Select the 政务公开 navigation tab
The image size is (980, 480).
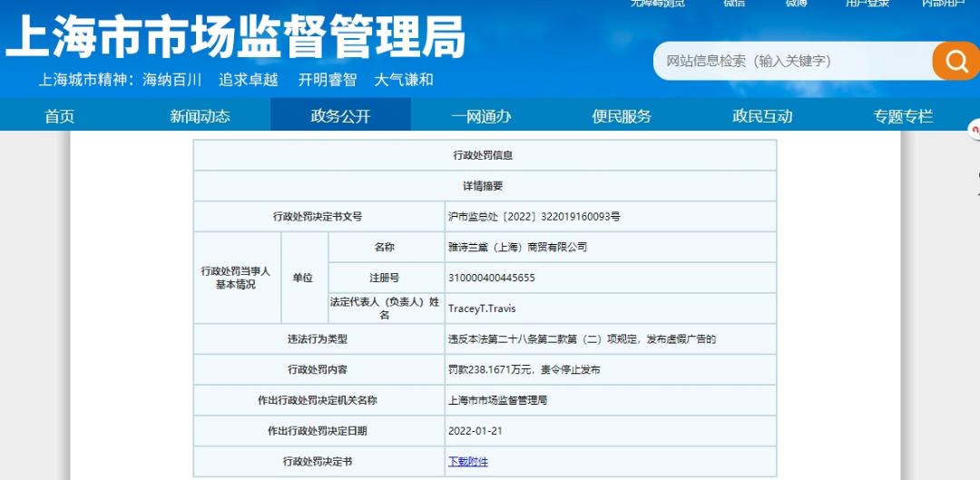[340, 116]
